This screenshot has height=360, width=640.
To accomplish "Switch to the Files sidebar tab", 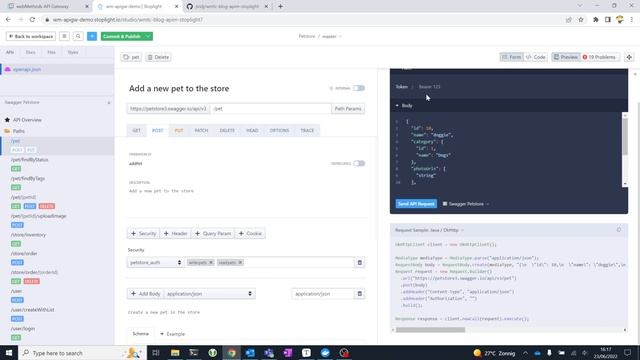I will pyautogui.click(x=51, y=52).
